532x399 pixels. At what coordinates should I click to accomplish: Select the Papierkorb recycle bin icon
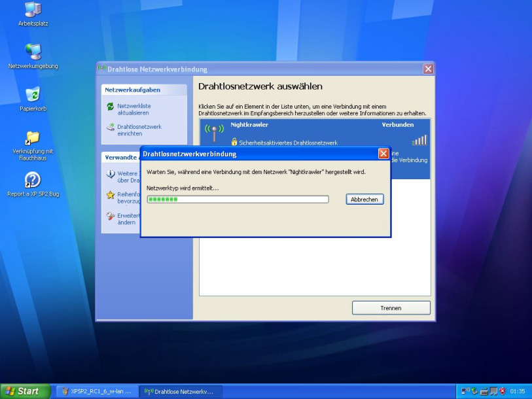point(33,95)
